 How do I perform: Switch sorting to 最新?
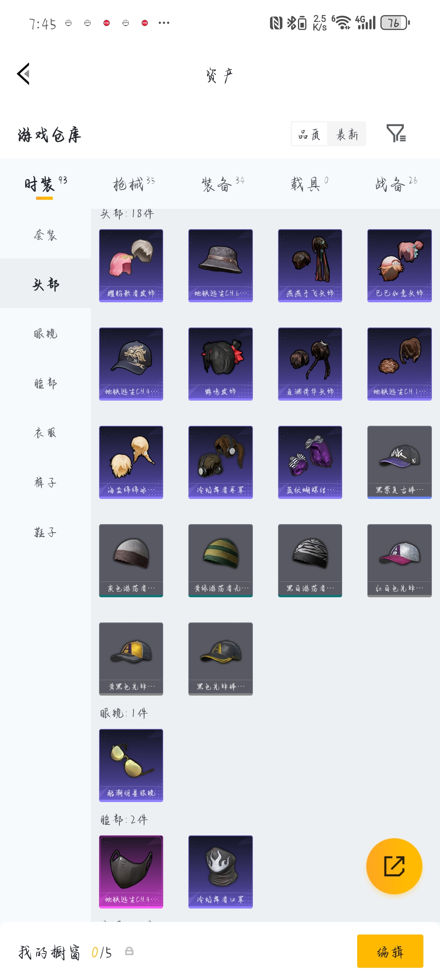point(347,134)
